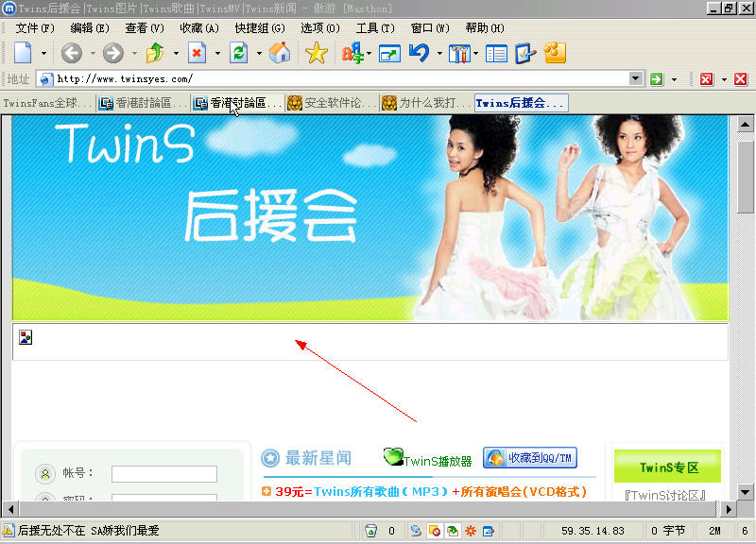This screenshot has width=756, height=544.
Task: Select the Twins后援会 tab
Action: pyautogui.click(x=522, y=103)
